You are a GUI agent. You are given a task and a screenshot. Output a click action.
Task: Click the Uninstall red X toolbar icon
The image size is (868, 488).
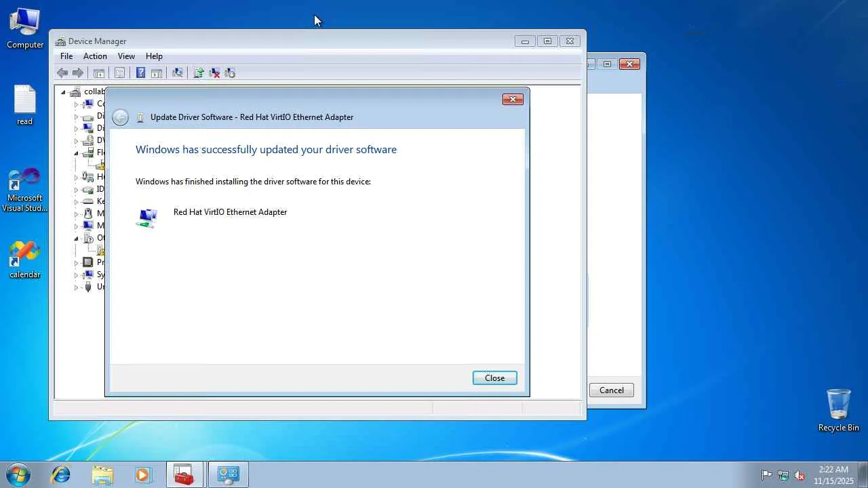(x=214, y=73)
